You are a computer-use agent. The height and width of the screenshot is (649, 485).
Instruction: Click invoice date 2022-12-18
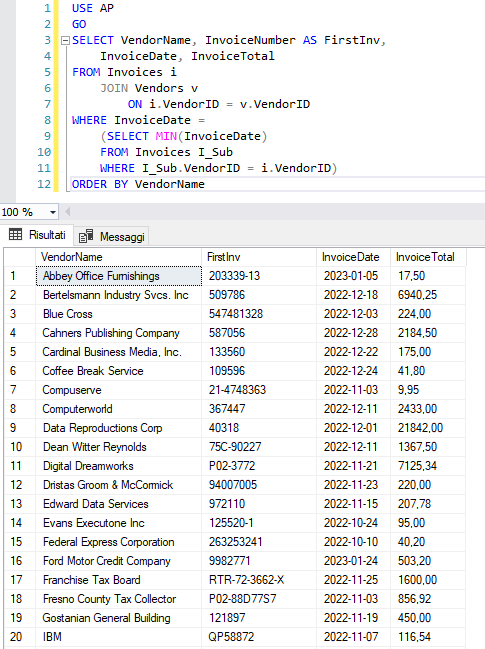[x=353, y=295]
